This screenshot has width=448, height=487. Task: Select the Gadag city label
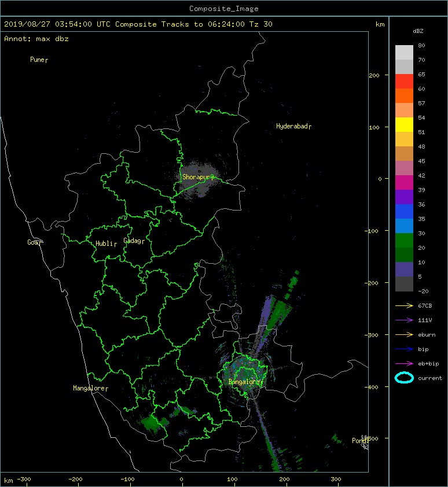coord(134,241)
